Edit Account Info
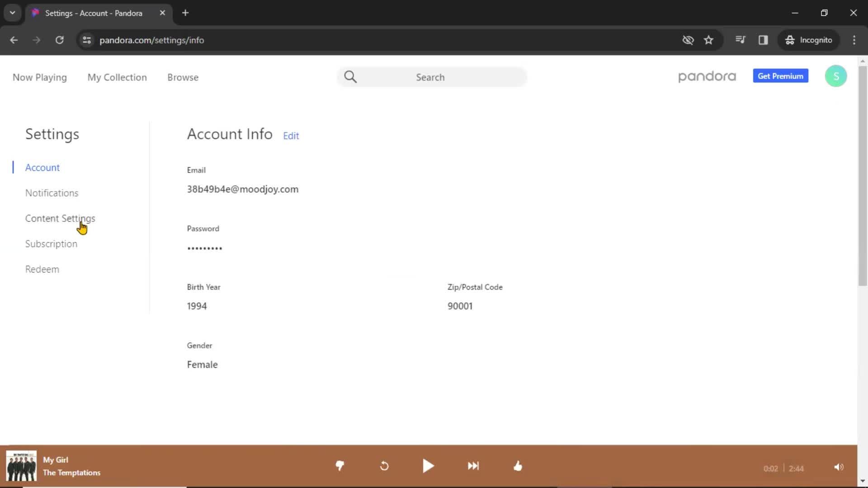868x488 pixels. [291, 136]
